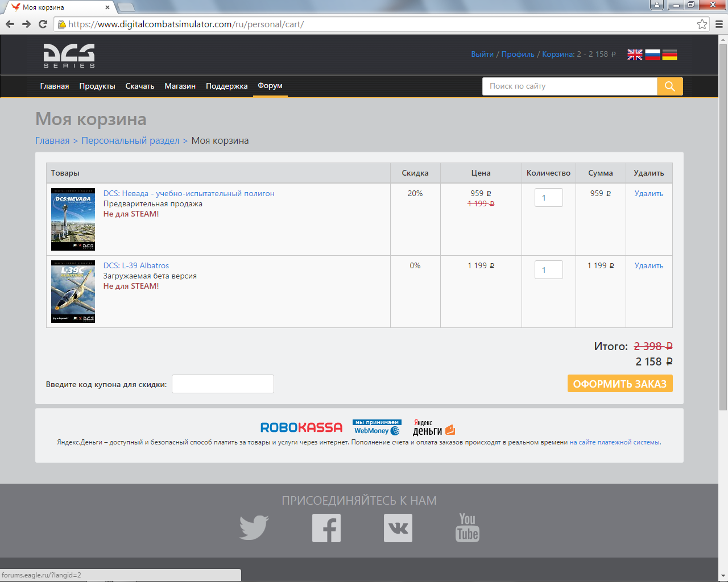Focus the Поиск по сайту search field

click(570, 86)
